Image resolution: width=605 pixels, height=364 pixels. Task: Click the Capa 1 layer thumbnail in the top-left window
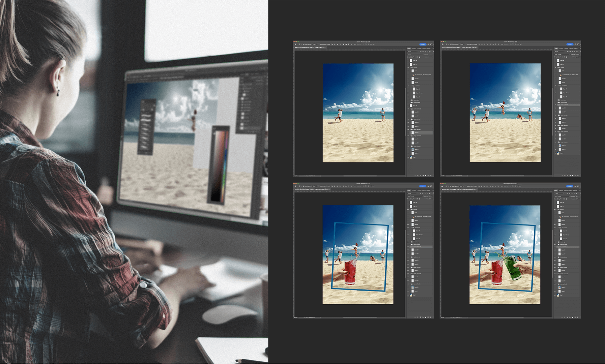tap(411, 157)
